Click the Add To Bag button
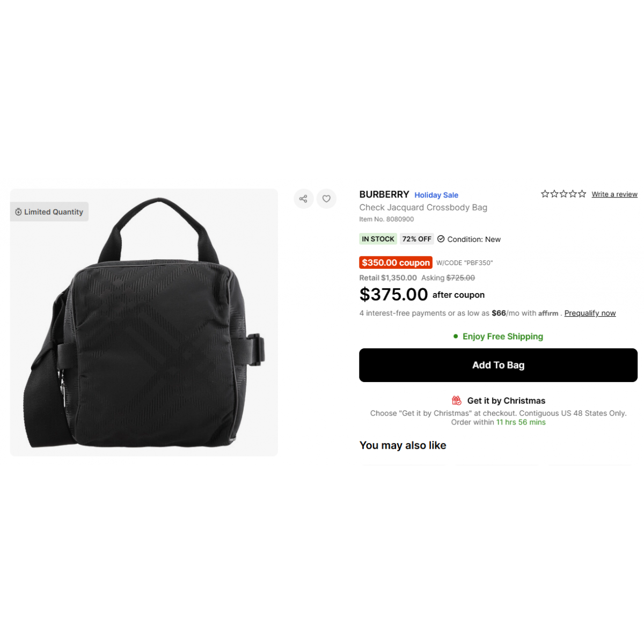This screenshot has width=644, height=644. pos(498,365)
